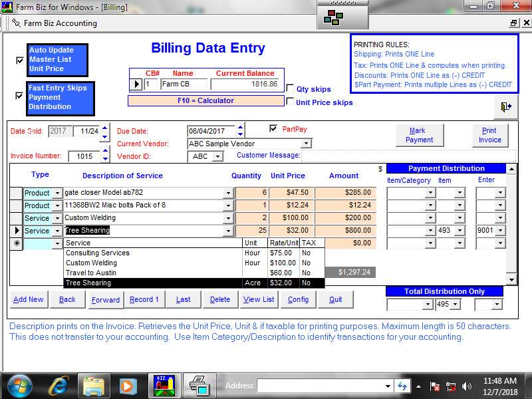Click the volume speaker tray icon
This screenshot has height=399, width=532.
(x=467, y=386)
